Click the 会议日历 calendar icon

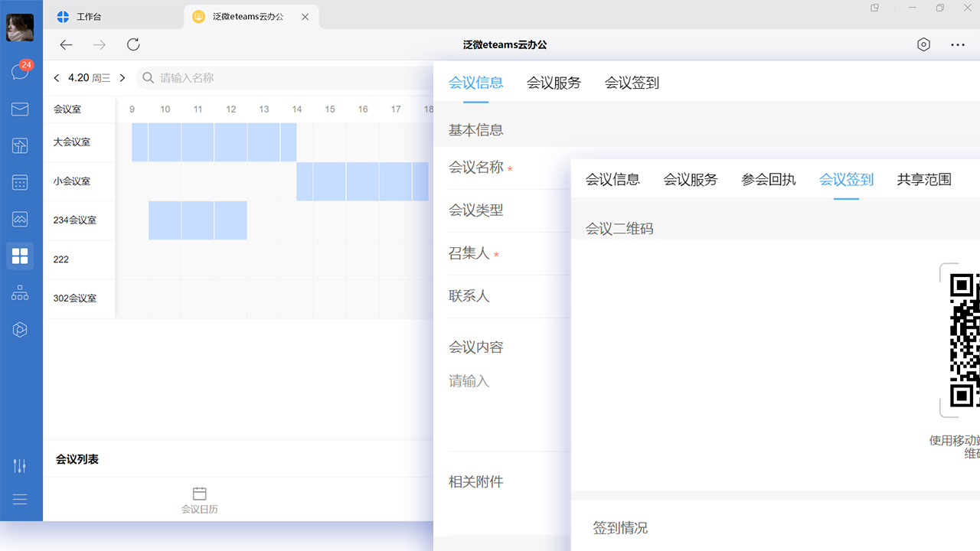point(200,494)
